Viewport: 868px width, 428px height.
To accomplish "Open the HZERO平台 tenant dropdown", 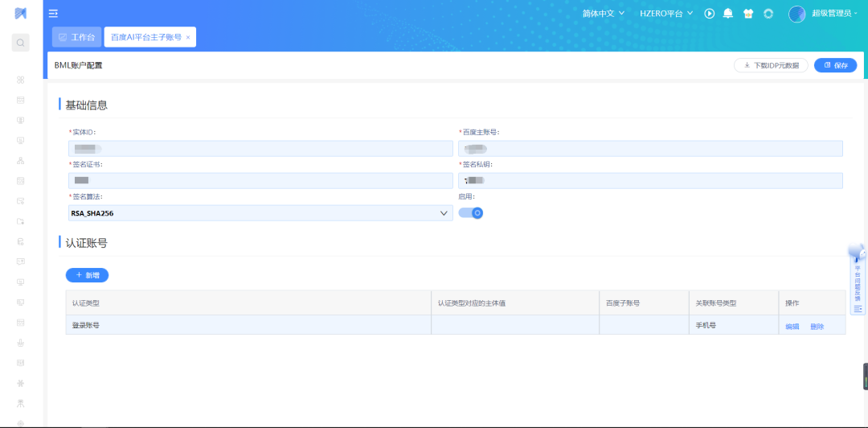I will coord(665,14).
